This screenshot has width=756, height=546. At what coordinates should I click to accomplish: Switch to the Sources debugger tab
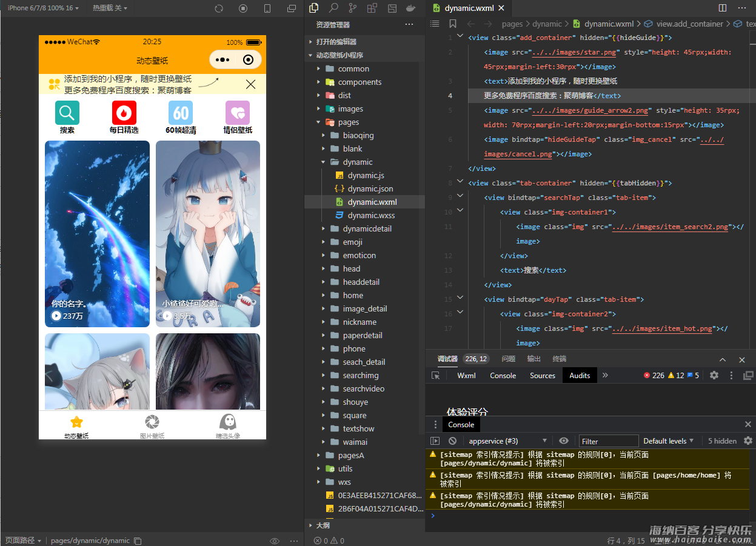(x=543, y=376)
